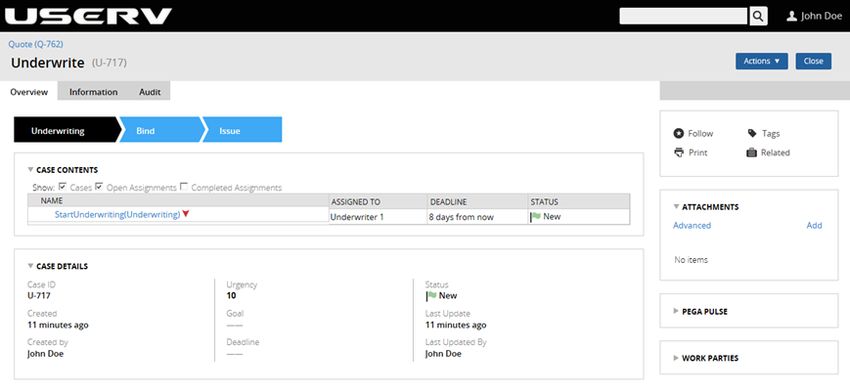Click the Case ID value U-717
The width and height of the screenshot is (850, 391).
[x=39, y=296]
